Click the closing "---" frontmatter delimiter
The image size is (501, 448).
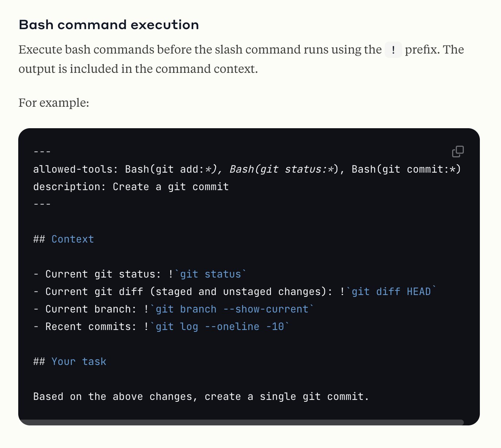[42, 204]
